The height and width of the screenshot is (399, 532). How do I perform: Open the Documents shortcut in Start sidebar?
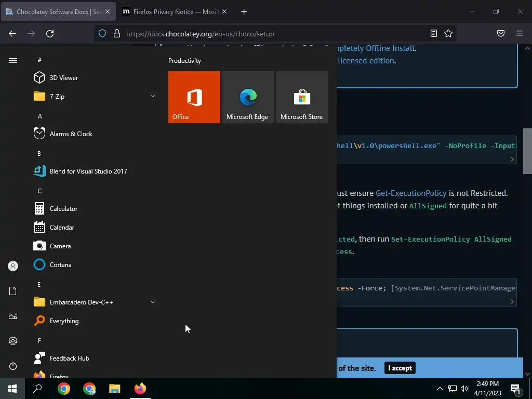(x=13, y=291)
